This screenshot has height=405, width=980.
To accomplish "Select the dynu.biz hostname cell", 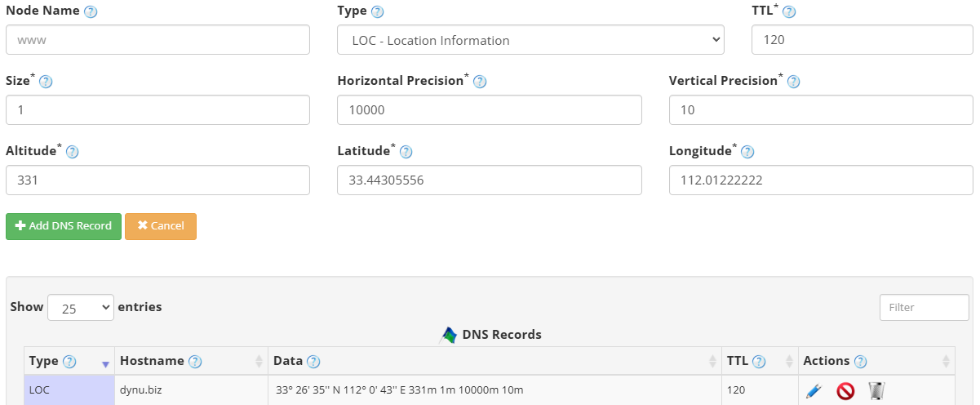I will click(x=191, y=390).
